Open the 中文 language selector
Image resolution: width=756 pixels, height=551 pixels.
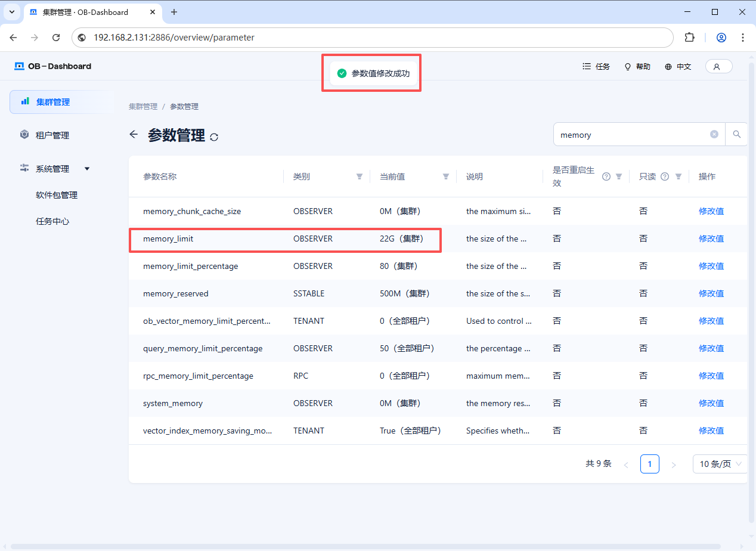pyautogui.click(x=678, y=67)
